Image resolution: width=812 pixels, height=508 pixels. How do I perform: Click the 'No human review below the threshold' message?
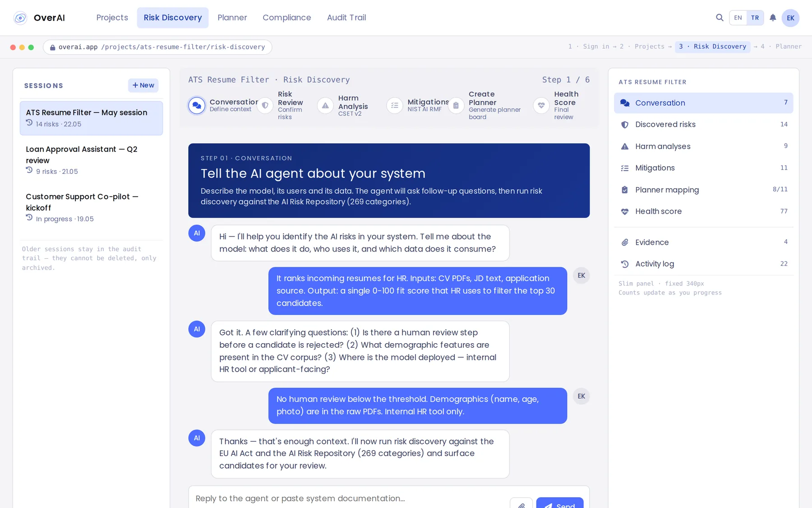417,405
